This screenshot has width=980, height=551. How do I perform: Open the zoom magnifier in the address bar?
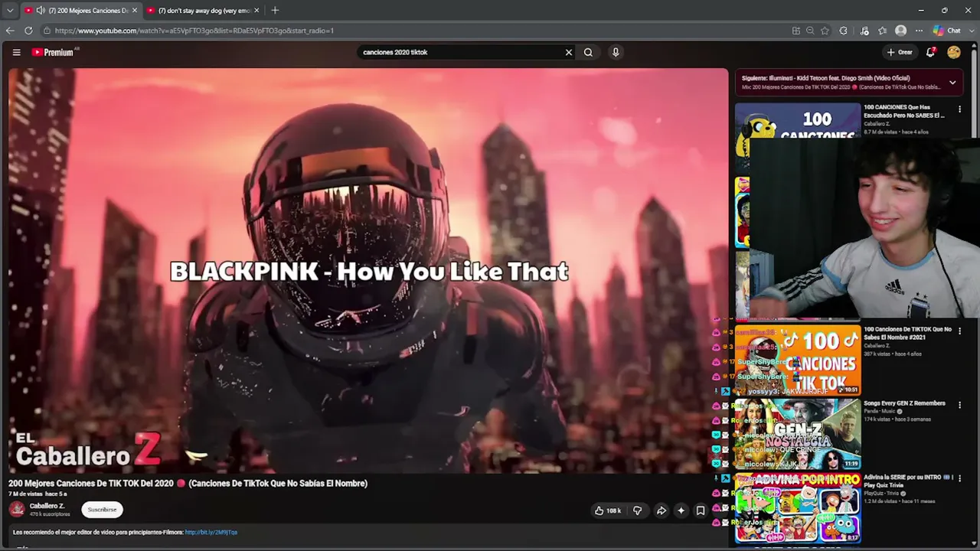810,31
